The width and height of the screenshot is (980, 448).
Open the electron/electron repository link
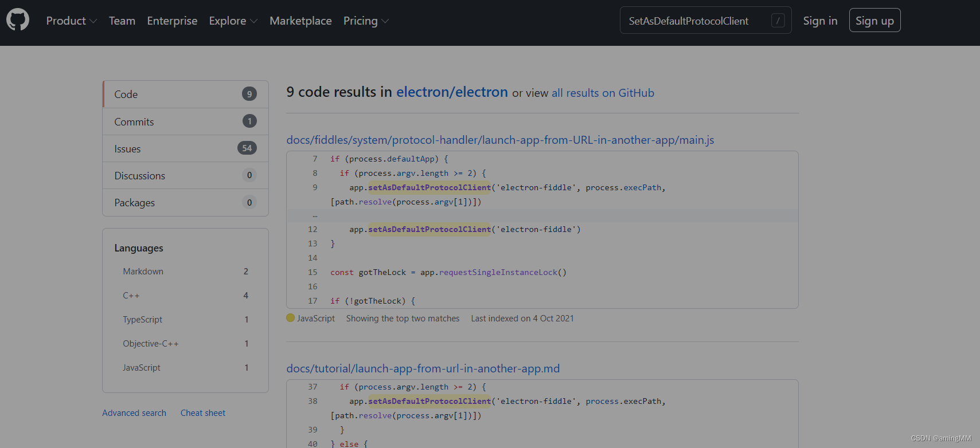(x=452, y=92)
